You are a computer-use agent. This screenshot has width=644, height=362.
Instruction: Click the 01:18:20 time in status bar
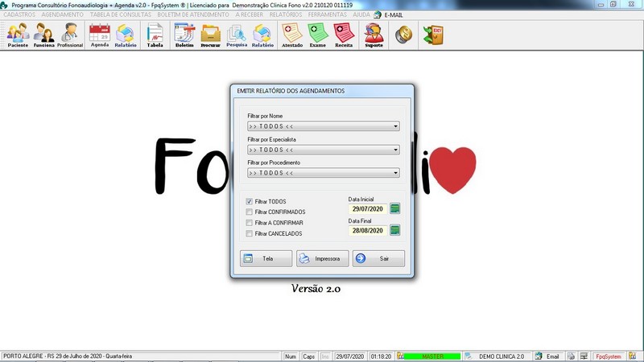point(381,356)
